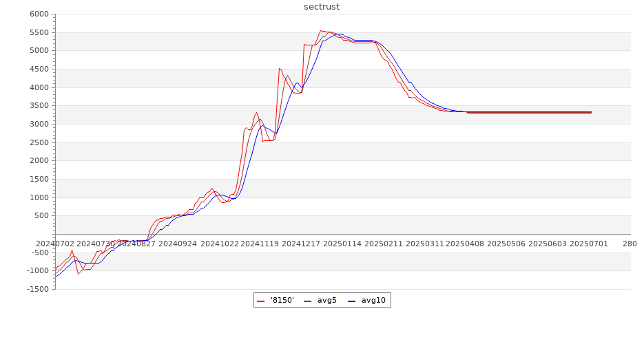The width and height of the screenshot is (644, 344).
Task: Select the avg5 legend entry
Action: [320, 300]
